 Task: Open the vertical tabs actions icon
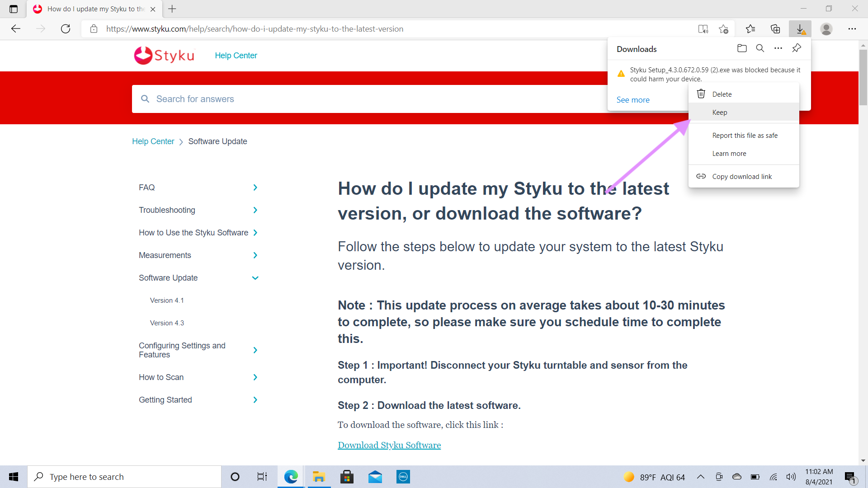click(14, 9)
